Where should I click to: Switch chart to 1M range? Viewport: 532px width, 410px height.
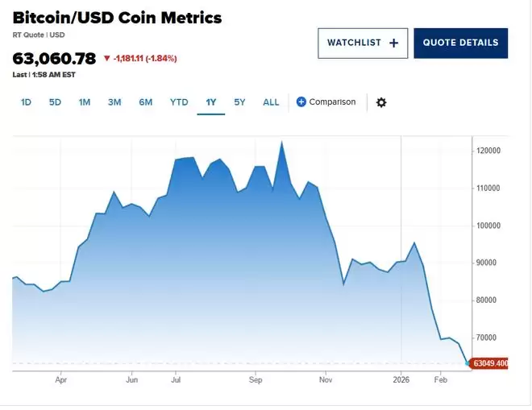(85, 102)
